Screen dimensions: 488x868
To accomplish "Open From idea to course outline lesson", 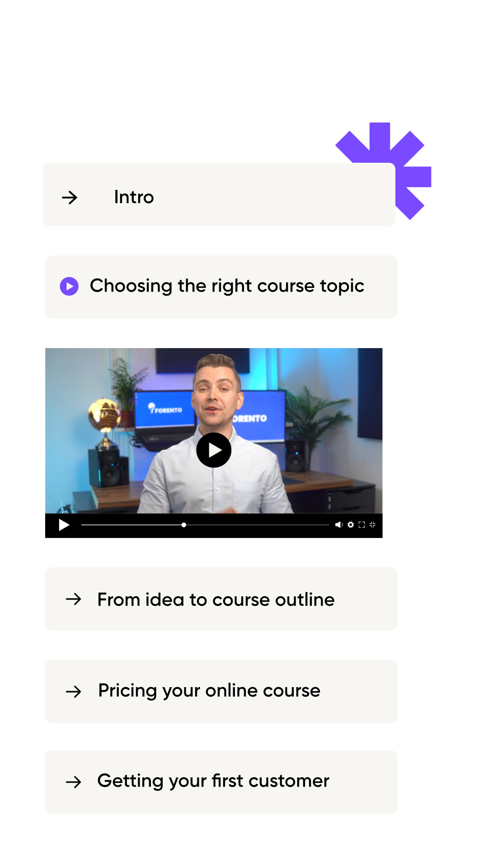I will coord(221,599).
